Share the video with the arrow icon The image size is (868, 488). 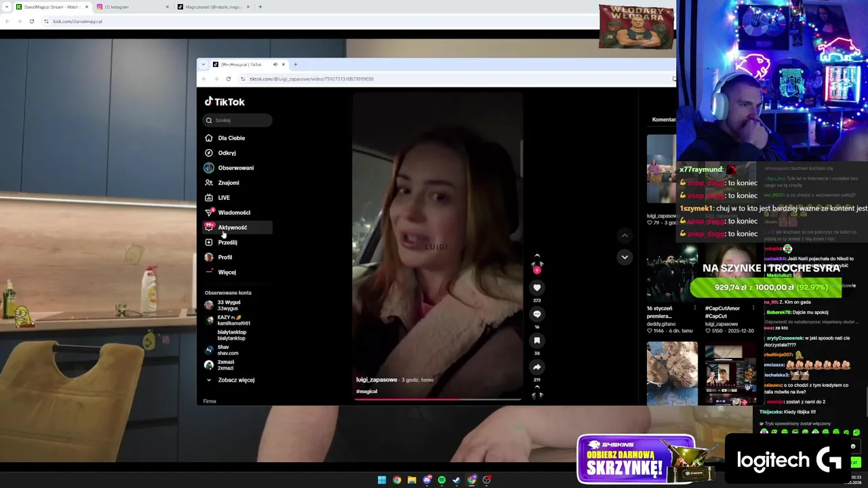pyautogui.click(x=536, y=367)
